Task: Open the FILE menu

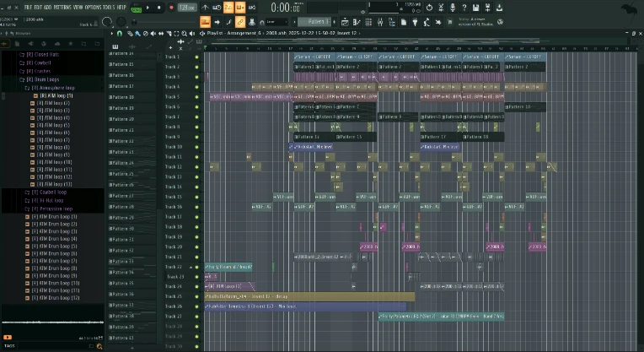Action: (x=29, y=6)
